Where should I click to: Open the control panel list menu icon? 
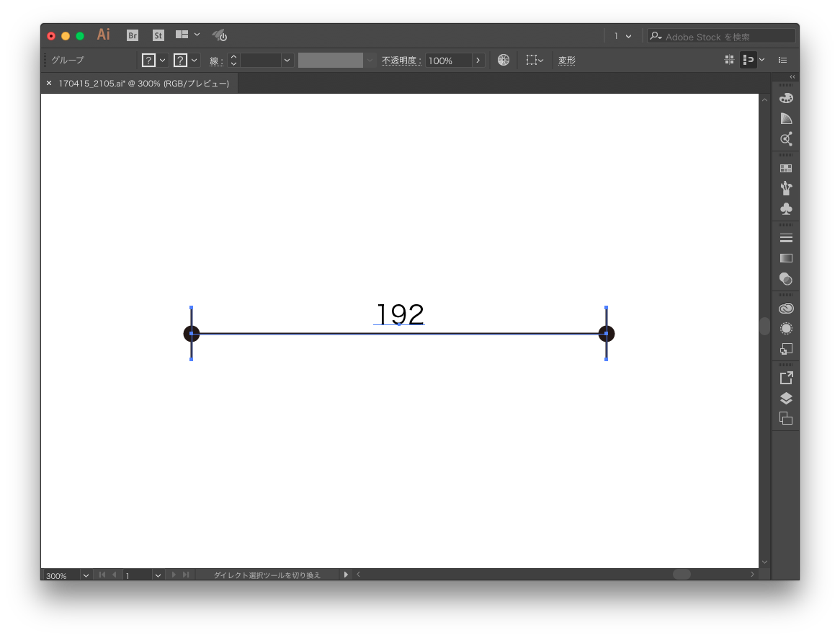782,60
